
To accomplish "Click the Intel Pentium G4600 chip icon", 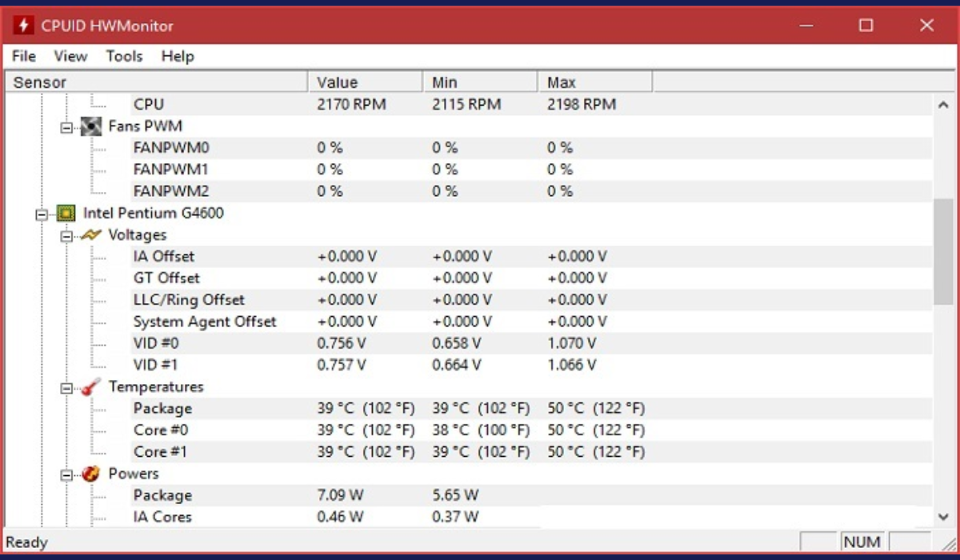I will click(x=66, y=214).
